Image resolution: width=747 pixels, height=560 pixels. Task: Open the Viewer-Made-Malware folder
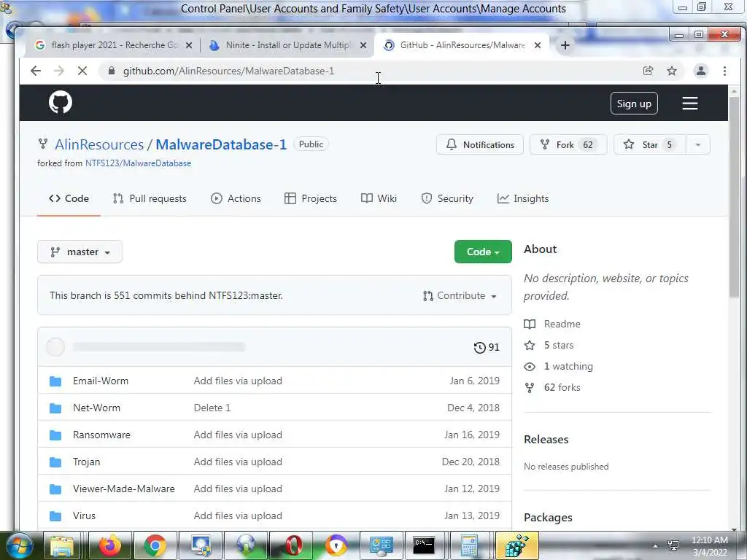coord(124,489)
